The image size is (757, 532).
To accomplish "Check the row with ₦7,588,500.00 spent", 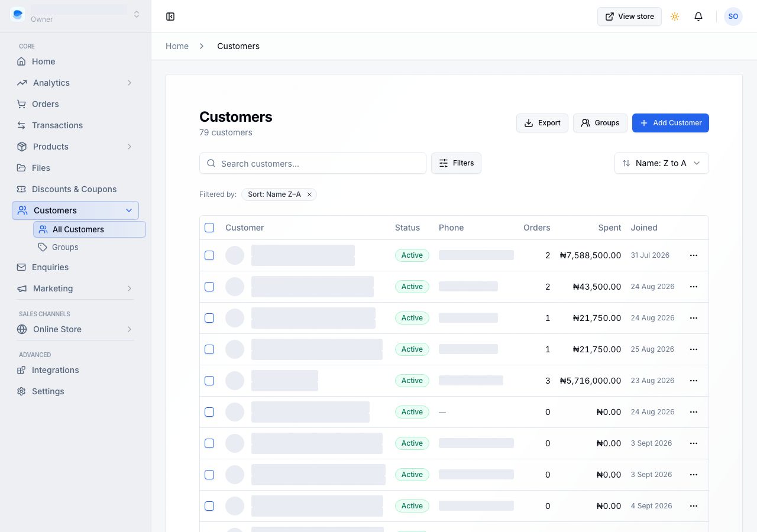I will pos(209,255).
